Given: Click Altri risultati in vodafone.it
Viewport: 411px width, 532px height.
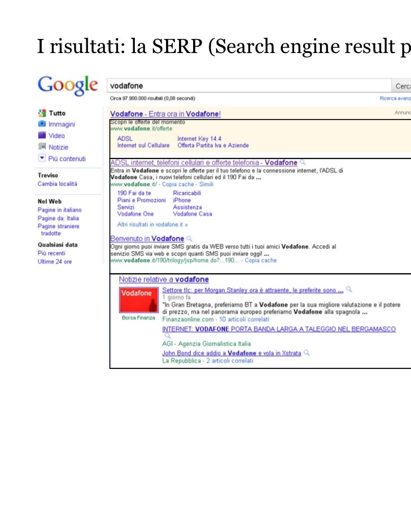Looking at the screenshot, I should [152, 225].
